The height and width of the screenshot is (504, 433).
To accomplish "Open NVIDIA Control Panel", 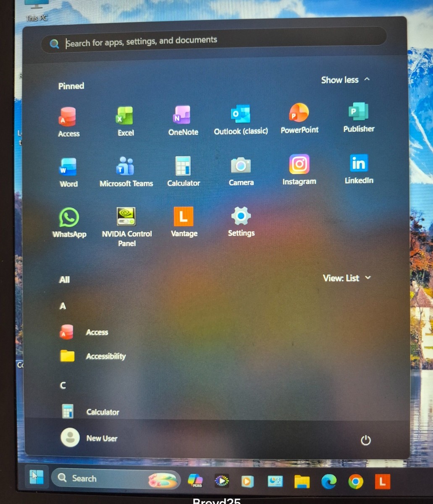I will coord(126,227).
